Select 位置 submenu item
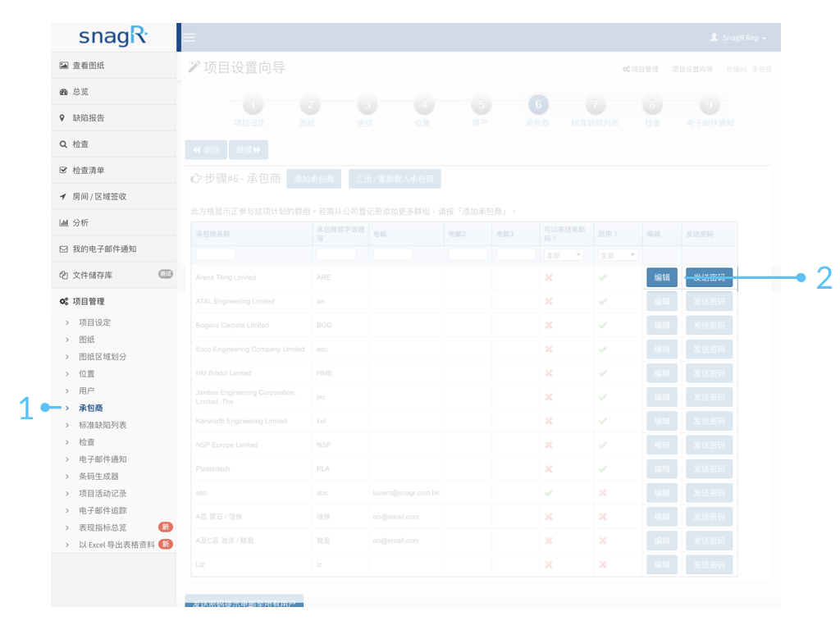The width and height of the screenshot is (840, 630). 87,374
